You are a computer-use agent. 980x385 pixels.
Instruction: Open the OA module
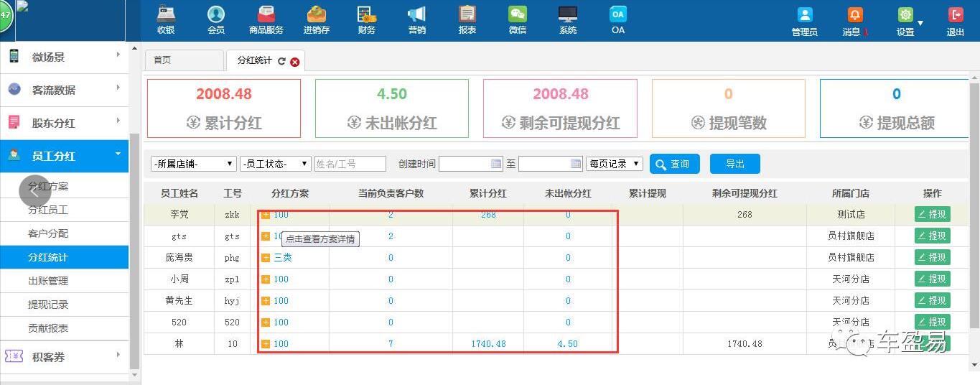click(x=618, y=20)
